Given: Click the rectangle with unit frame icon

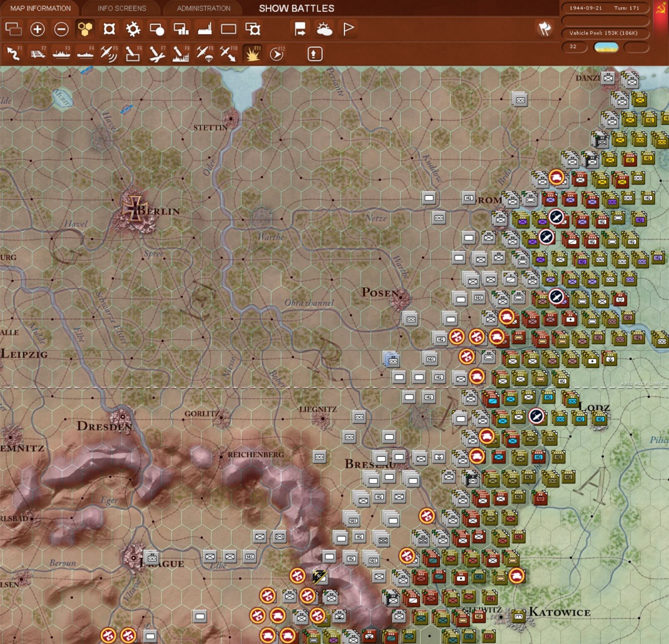Looking at the screenshot, I should point(253,29).
